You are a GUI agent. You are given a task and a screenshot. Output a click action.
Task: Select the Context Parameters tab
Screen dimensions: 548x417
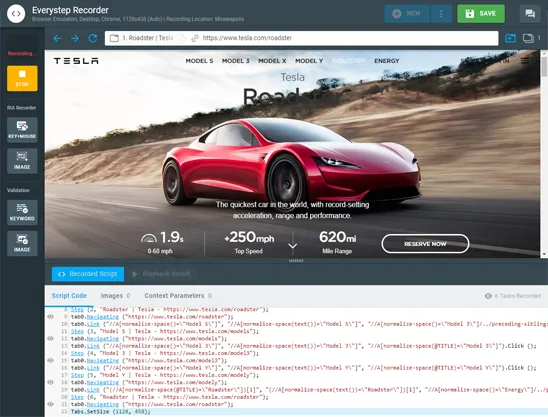tap(178, 296)
